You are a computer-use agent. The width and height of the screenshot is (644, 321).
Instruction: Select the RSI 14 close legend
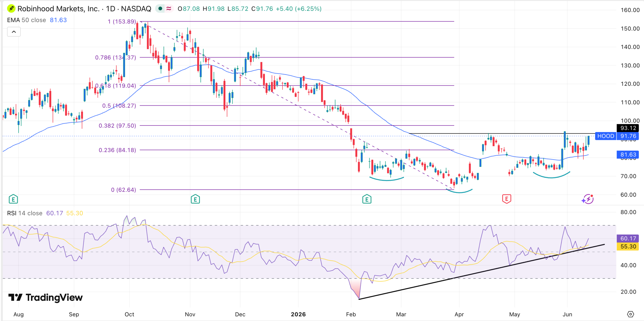(x=25, y=213)
